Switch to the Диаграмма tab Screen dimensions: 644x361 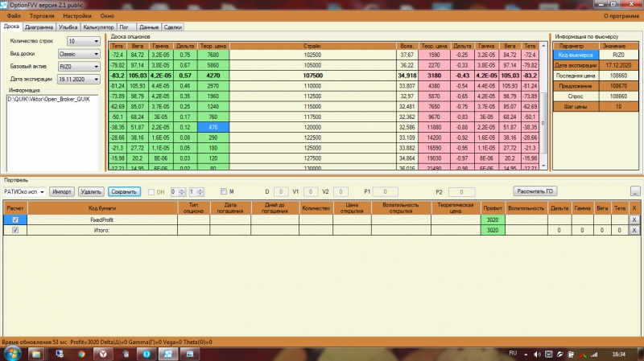[39, 27]
